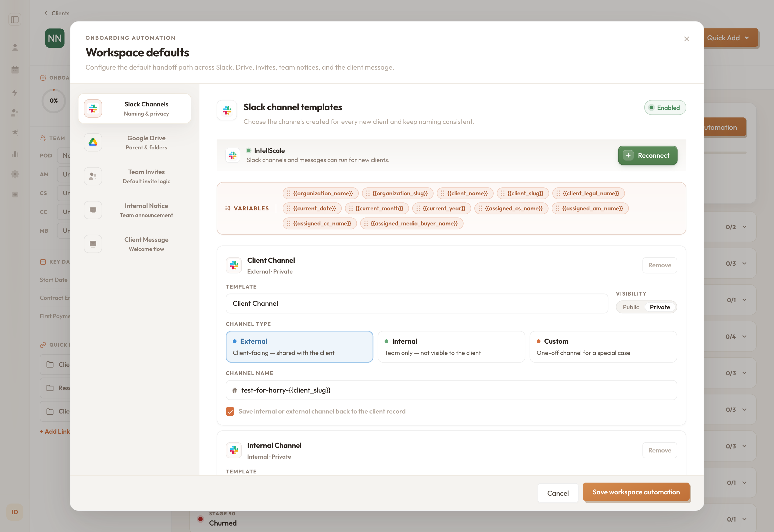Image resolution: width=774 pixels, height=532 pixels.
Task: Click the Slack icon on Internal Channel card
Action: coord(234,450)
